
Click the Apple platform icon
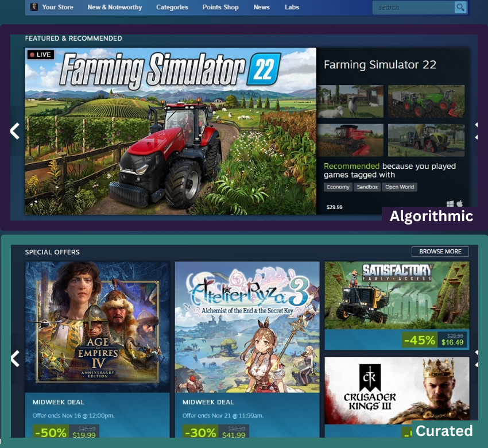(x=460, y=203)
